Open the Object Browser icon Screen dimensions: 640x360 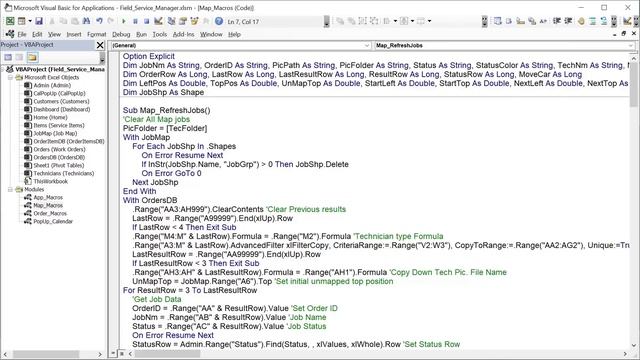(x=194, y=21)
